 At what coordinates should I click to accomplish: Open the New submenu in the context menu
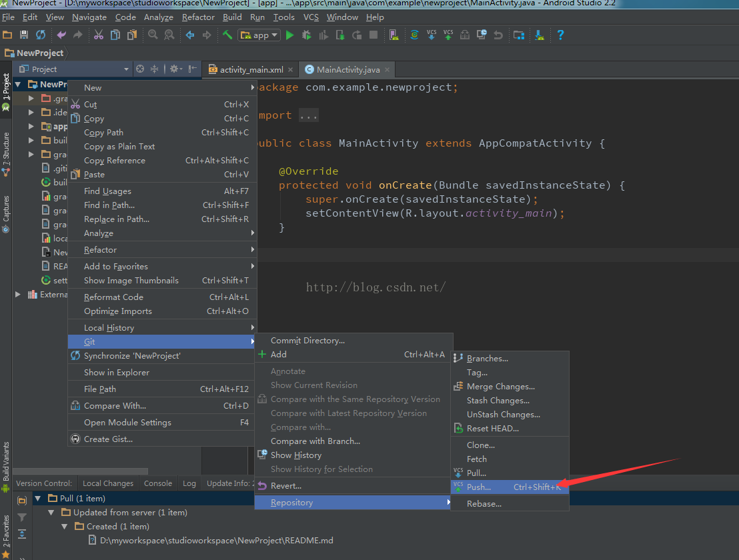[x=161, y=87]
